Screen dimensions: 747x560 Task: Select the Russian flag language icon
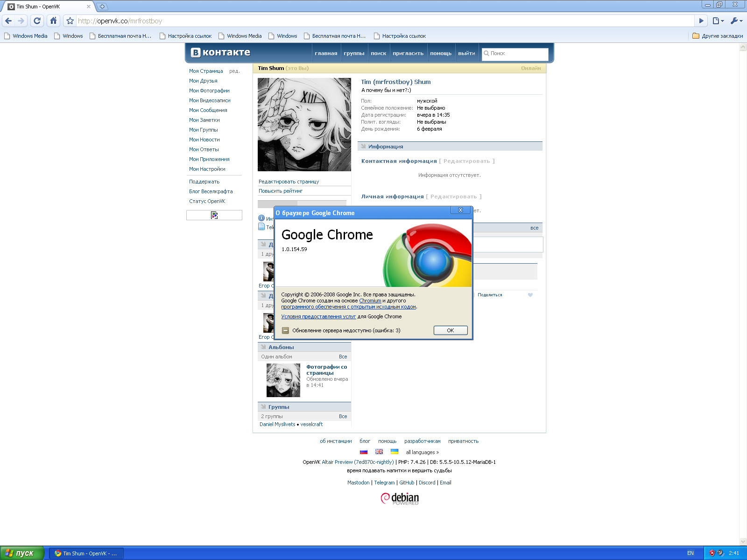click(364, 452)
